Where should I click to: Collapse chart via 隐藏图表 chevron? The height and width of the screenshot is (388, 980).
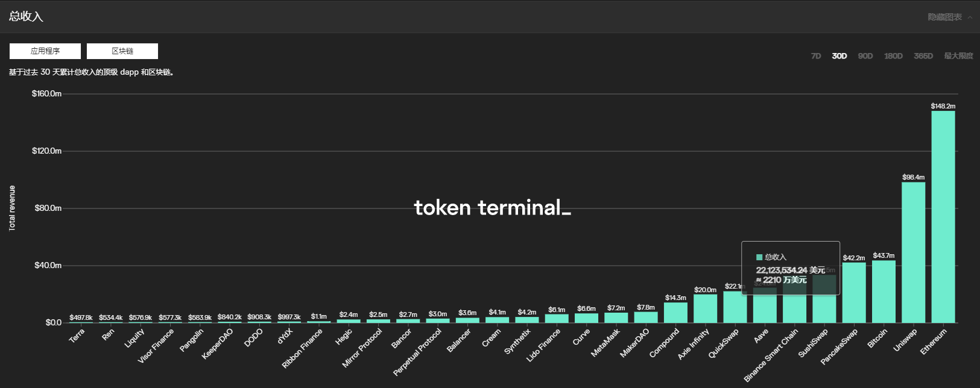[x=970, y=17]
